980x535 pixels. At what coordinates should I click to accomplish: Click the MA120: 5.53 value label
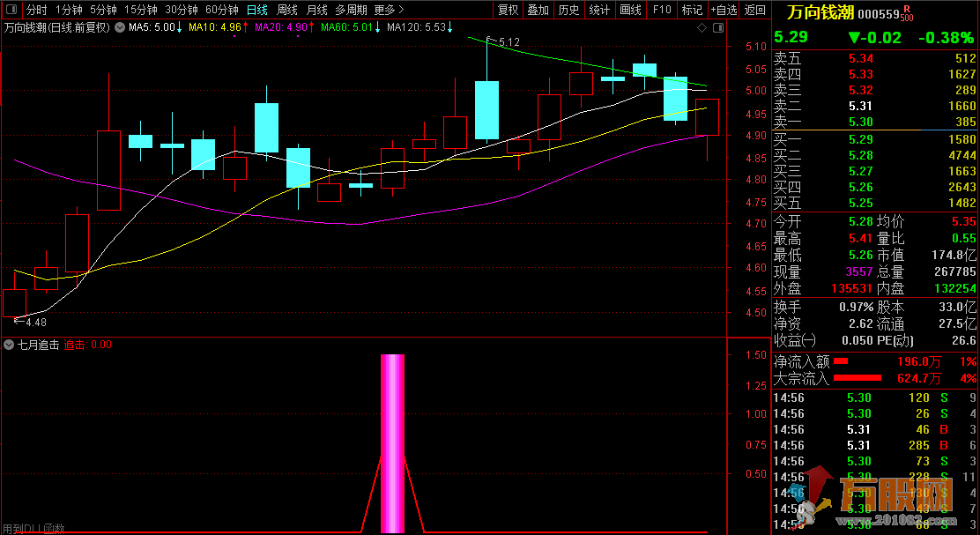420,27
